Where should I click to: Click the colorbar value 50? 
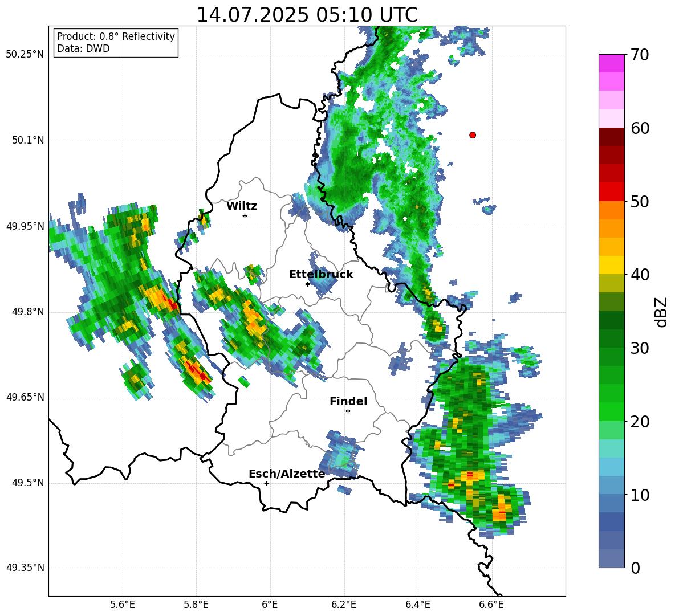pyautogui.click(x=640, y=202)
